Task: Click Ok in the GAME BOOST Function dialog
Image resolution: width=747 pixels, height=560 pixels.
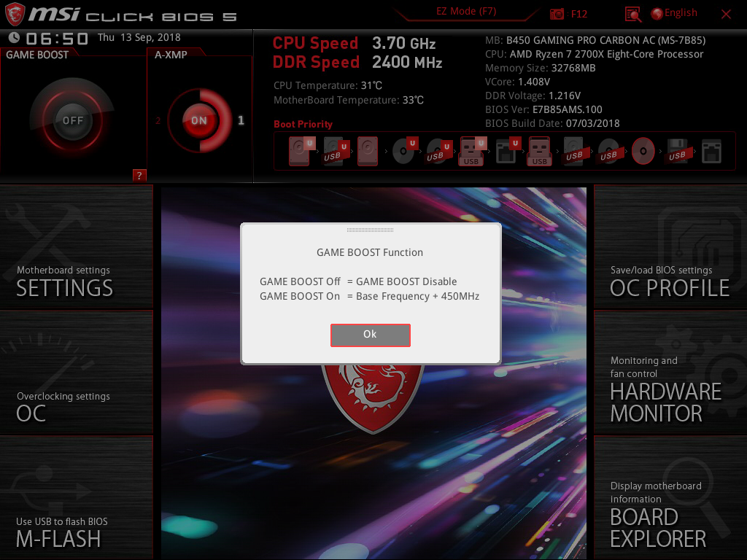Action: pyautogui.click(x=370, y=335)
